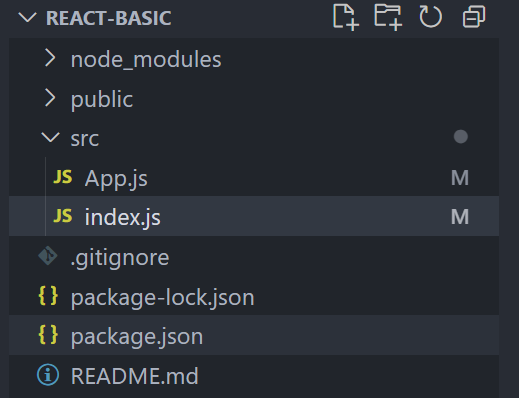Click the M status badge on App.js
519x398 pixels.
pyautogui.click(x=460, y=178)
